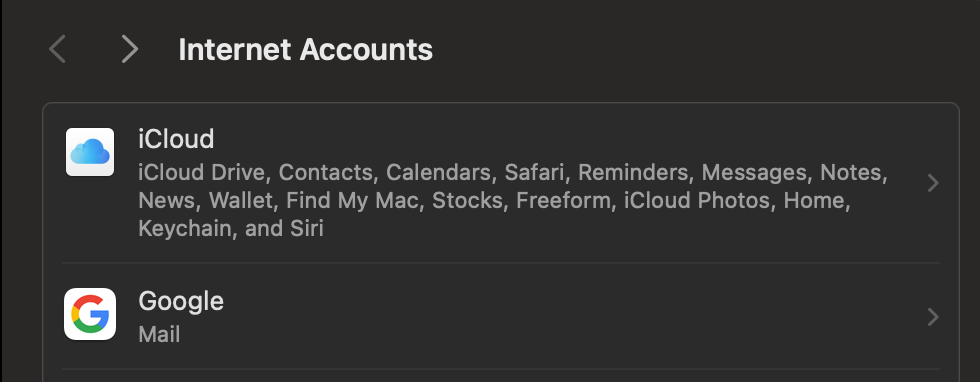Click the Google G logo icon

pos(90,314)
